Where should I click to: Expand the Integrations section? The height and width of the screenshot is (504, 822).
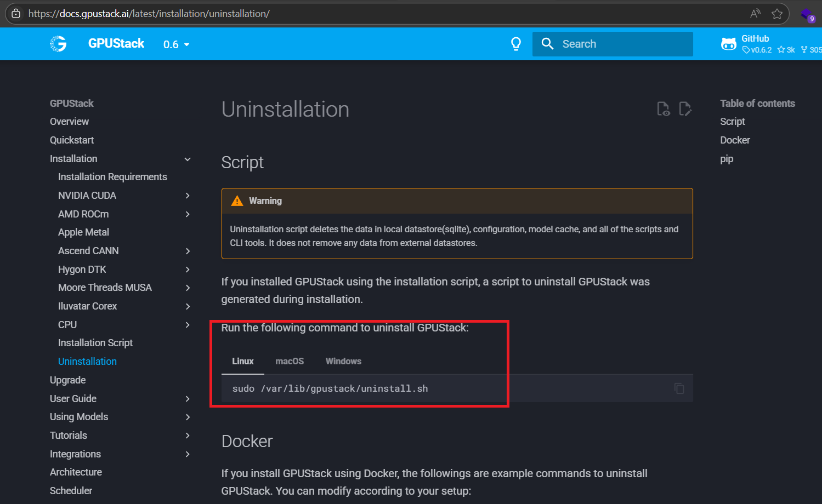coord(188,454)
